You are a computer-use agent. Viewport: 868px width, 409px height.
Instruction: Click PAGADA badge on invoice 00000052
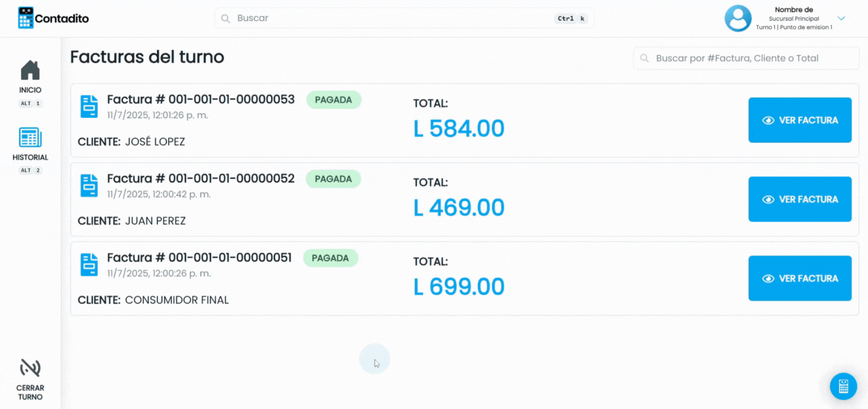[333, 179]
